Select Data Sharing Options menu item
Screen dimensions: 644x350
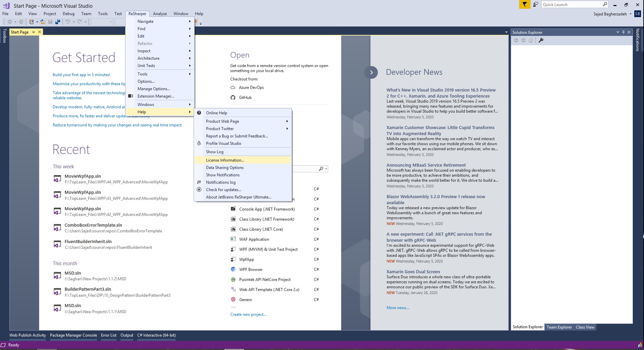coord(243,167)
